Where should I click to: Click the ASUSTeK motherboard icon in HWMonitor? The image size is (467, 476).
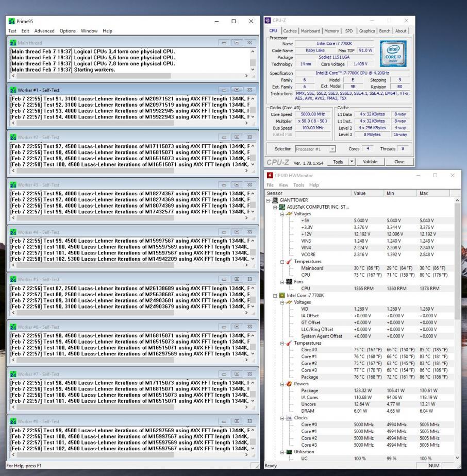[x=282, y=207]
